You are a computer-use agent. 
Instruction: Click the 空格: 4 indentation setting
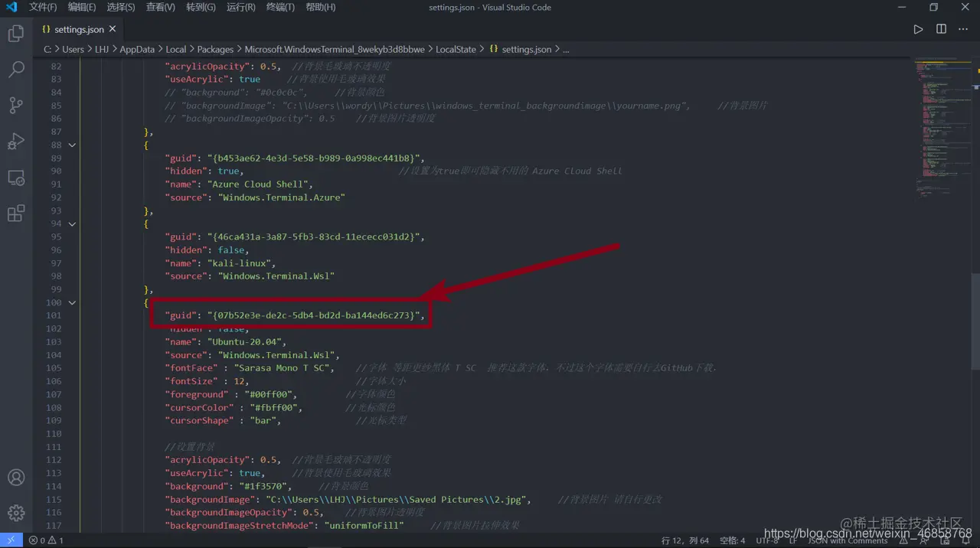[x=733, y=540]
